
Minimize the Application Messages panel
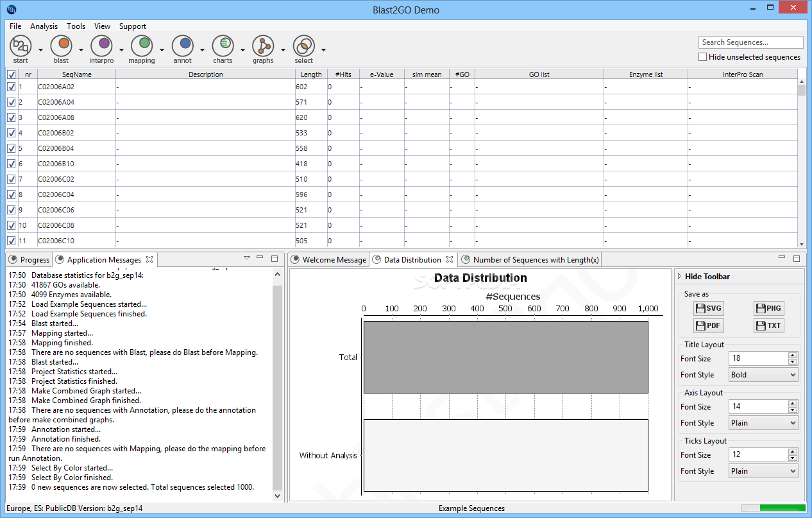point(260,257)
